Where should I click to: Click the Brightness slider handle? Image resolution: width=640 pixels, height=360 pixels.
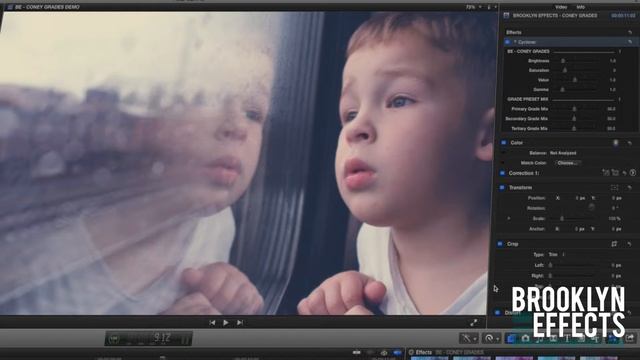(563, 61)
